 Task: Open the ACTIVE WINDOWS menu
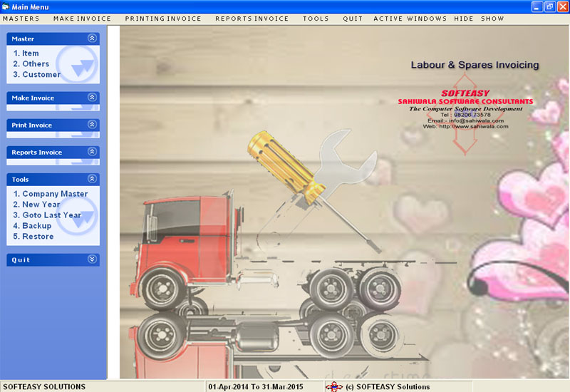click(x=410, y=19)
